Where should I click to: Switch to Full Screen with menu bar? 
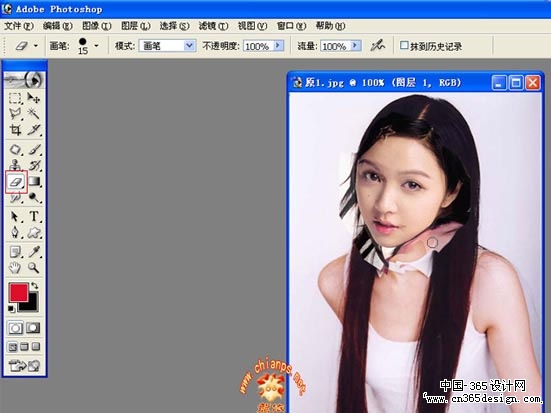point(24,347)
